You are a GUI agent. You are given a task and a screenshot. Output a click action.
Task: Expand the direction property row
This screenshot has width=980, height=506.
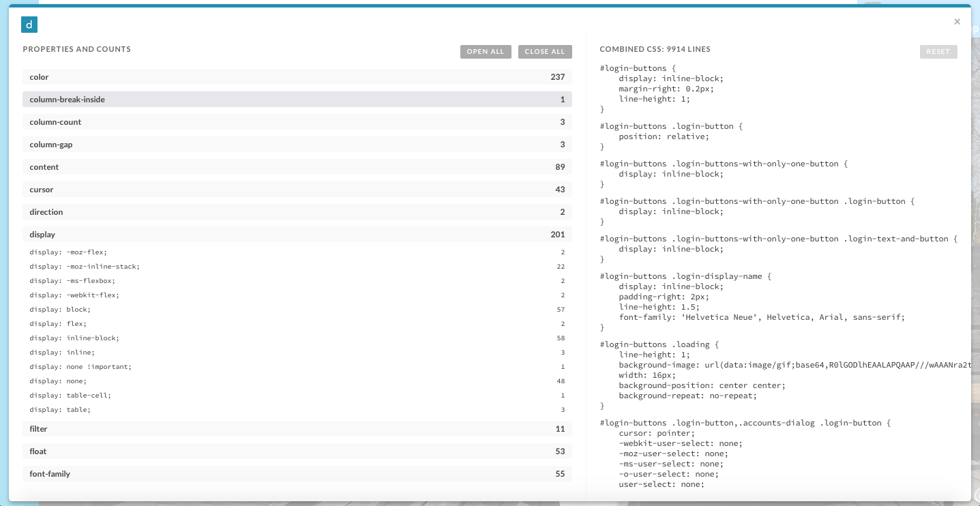coord(297,212)
